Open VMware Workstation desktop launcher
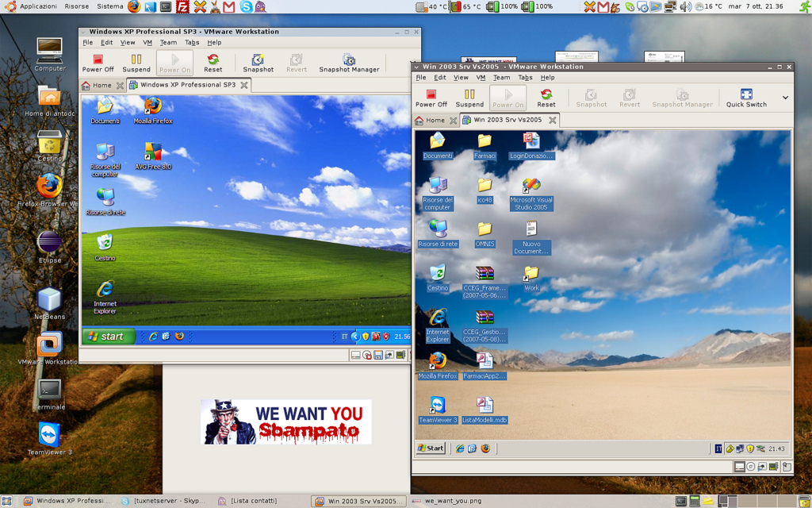812x508 pixels. pos(48,348)
